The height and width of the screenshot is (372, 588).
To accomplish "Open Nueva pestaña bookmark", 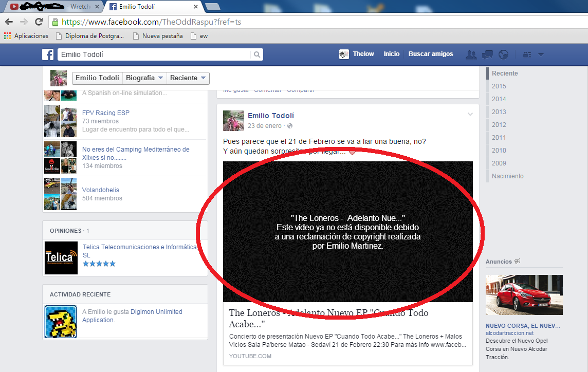I will point(158,36).
